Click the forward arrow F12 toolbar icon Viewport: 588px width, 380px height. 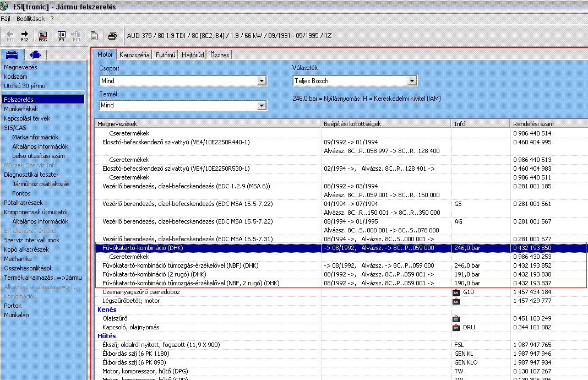(25, 36)
